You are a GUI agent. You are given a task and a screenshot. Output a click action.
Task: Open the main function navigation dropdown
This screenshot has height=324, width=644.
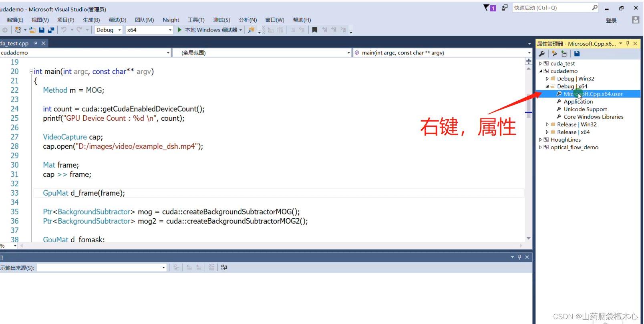tap(529, 53)
